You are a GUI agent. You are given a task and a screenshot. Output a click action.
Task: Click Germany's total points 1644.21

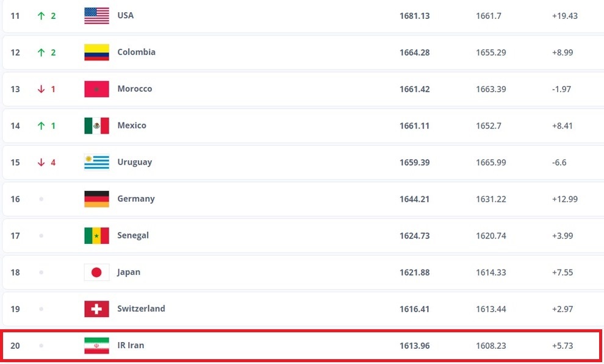point(414,199)
